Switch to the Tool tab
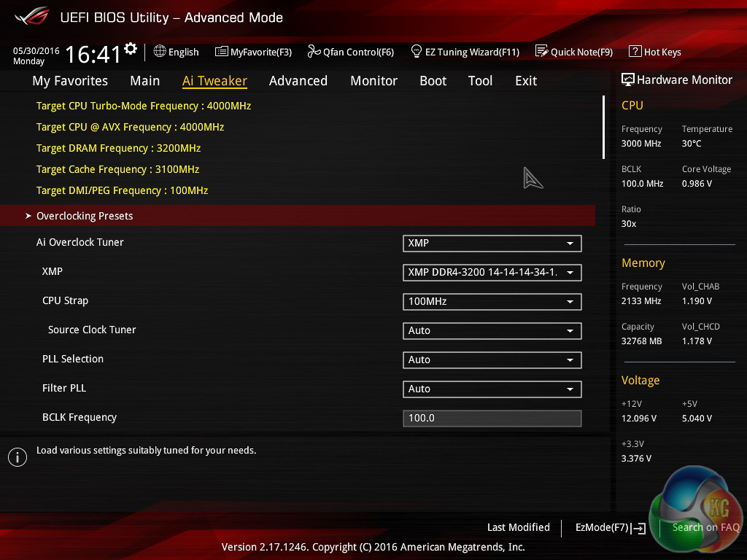This screenshot has height=560, width=747. (480, 81)
